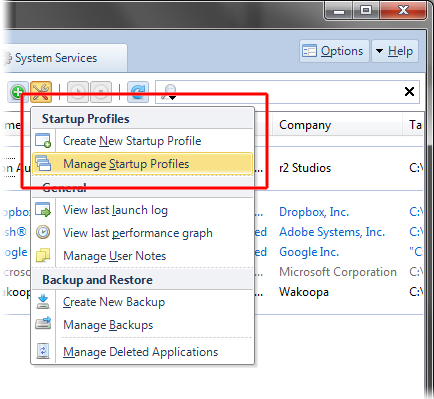This screenshot has width=434, height=399.
Task: Open the wrench and screwdriver tools menu
Action: pyautogui.click(x=41, y=92)
